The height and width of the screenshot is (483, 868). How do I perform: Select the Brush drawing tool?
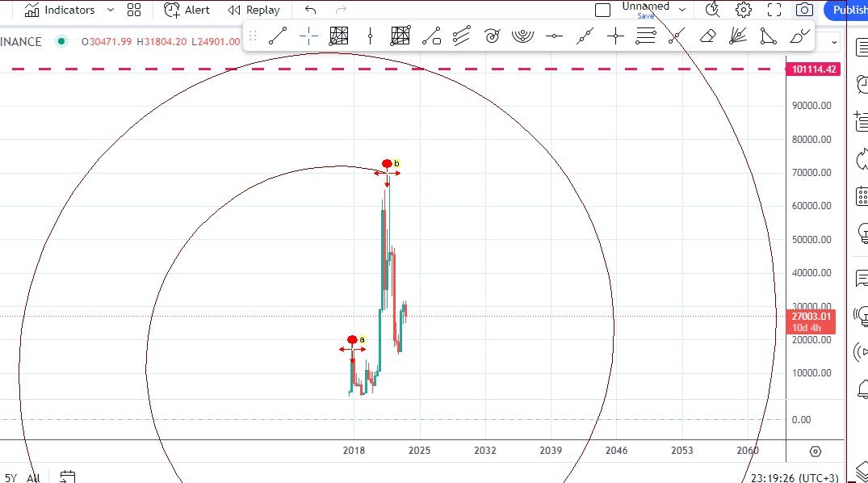(799, 36)
